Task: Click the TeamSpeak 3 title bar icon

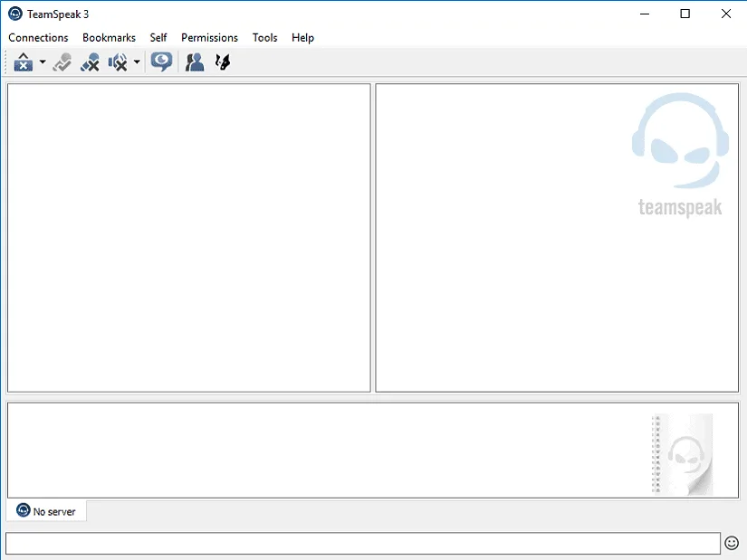Action: point(15,14)
